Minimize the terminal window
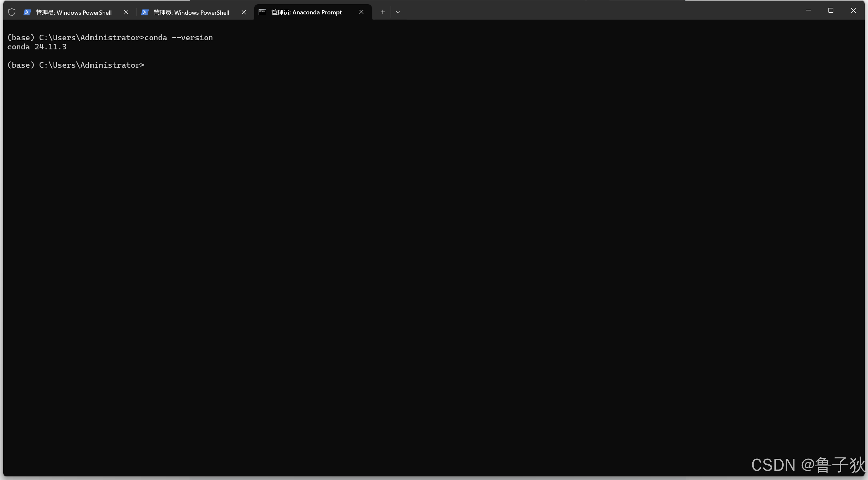The height and width of the screenshot is (480, 868). coord(808,10)
